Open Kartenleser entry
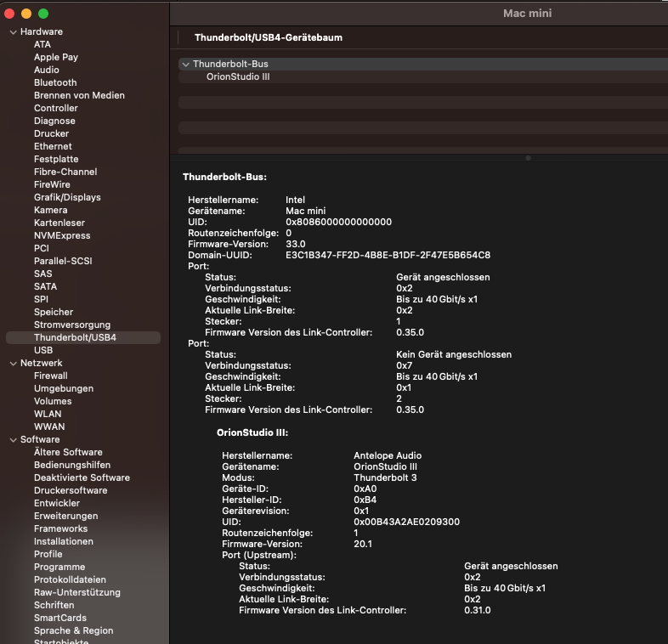668x644 pixels. [59, 223]
